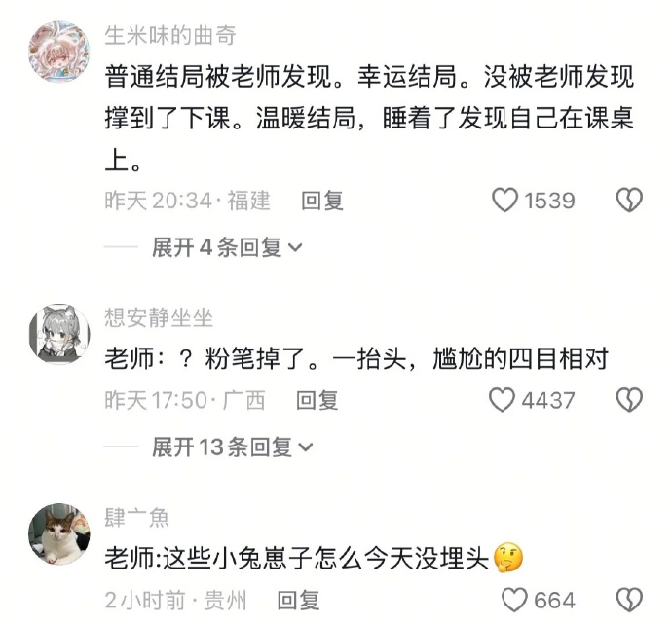Click chevron next to 展开 13 条回复
Screen dimensions: 672x624
pyautogui.click(x=305, y=448)
